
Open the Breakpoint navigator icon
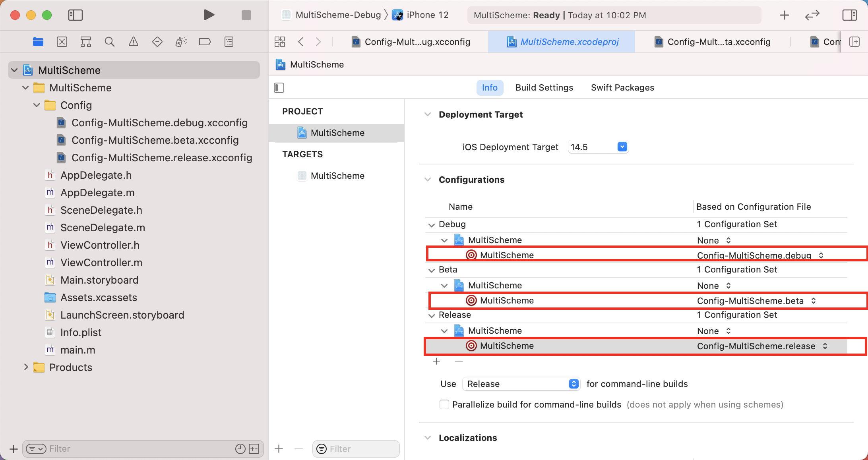[205, 42]
